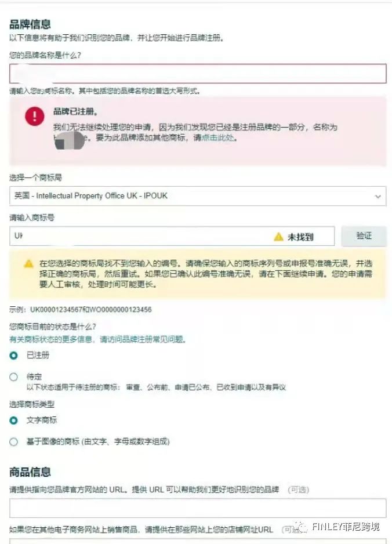Follow the 点击此处 link
392x544 pixels.
pyautogui.click(x=218, y=137)
